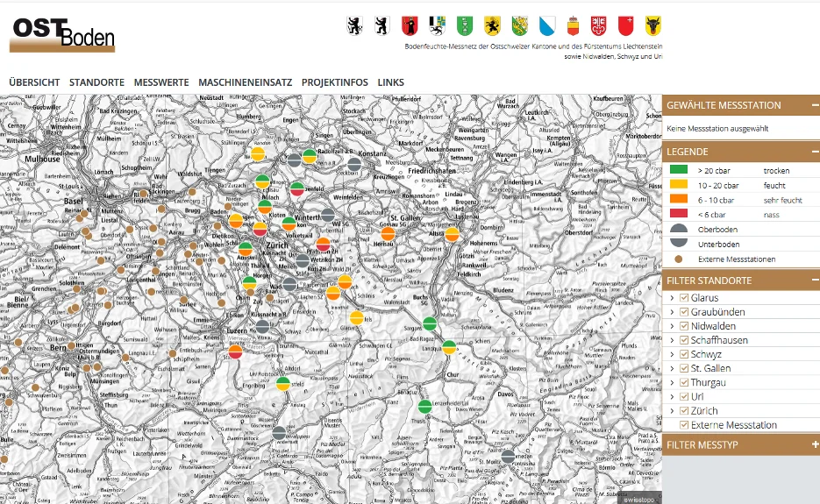
Task: Open the Messwerte menu item
Action: coord(161,82)
